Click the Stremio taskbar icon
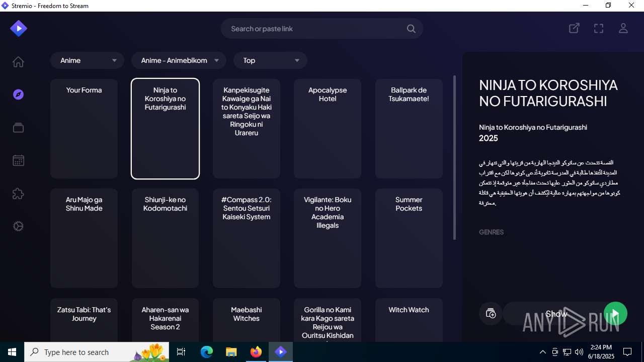This screenshot has height=362, width=644. point(281,352)
